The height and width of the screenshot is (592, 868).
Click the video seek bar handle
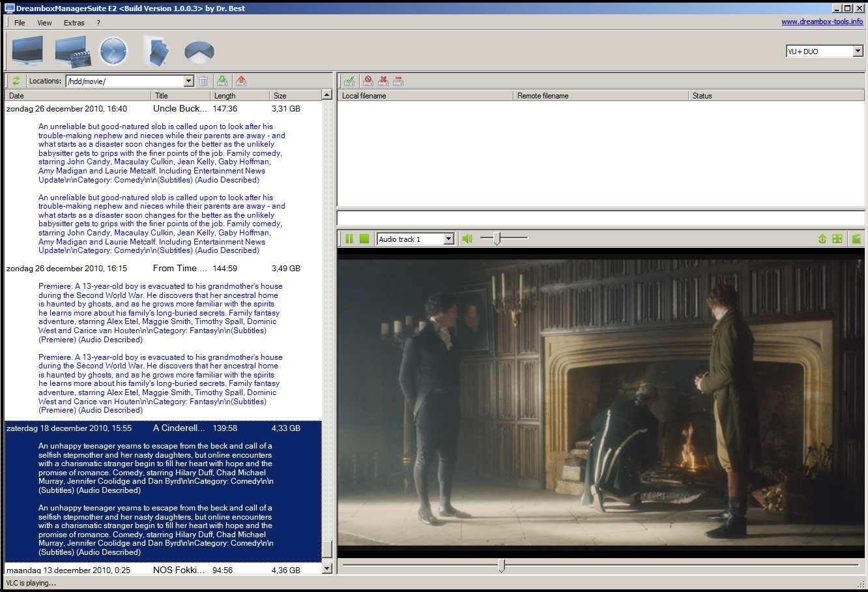click(501, 565)
